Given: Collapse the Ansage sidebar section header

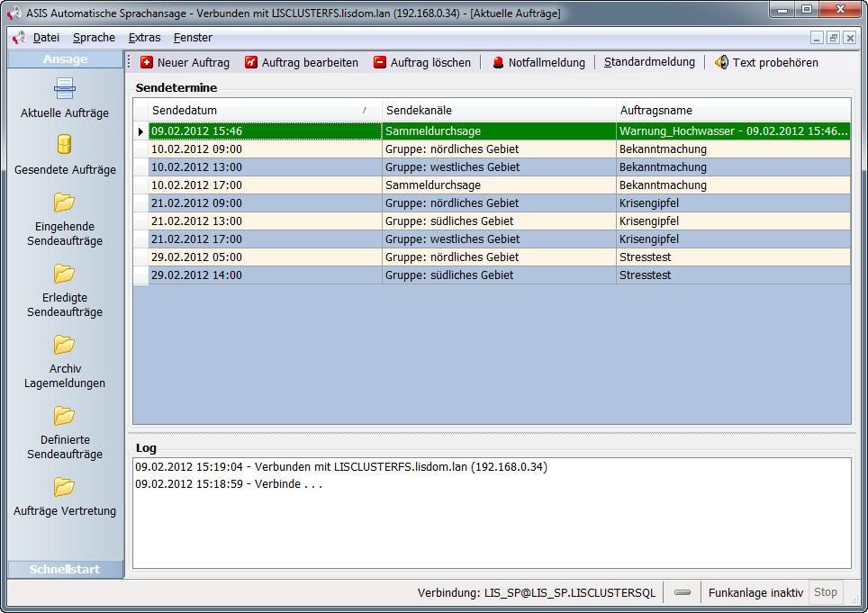Looking at the screenshot, I should [65, 59].
